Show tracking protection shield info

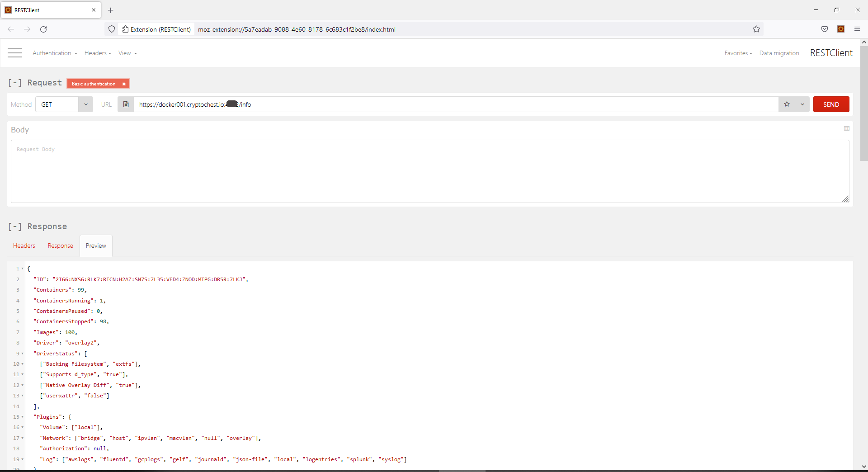[x=112, y=29]
